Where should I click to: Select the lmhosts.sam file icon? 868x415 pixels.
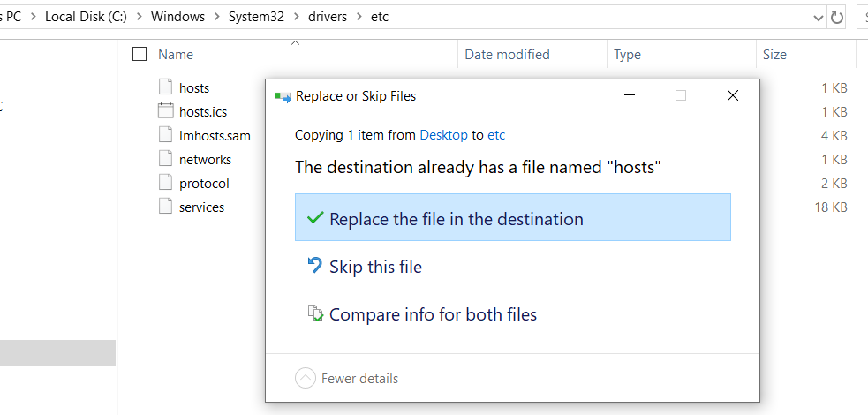[165, 135]
